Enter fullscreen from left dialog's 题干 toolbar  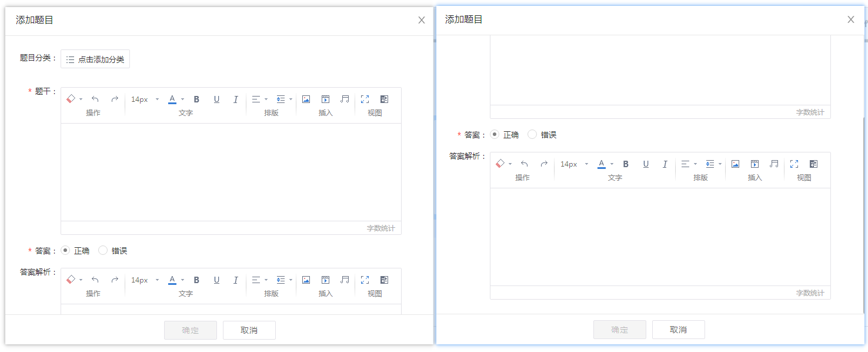pos(365,99)
